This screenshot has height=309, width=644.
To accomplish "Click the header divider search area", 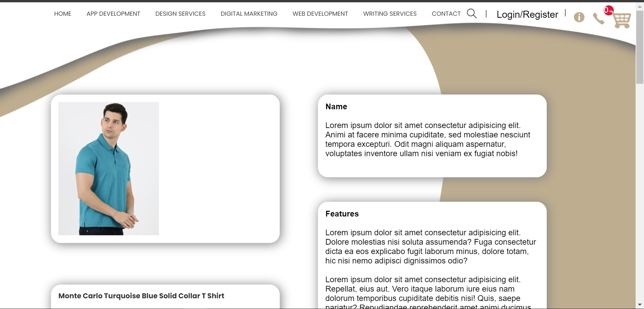I will point(486,14).
